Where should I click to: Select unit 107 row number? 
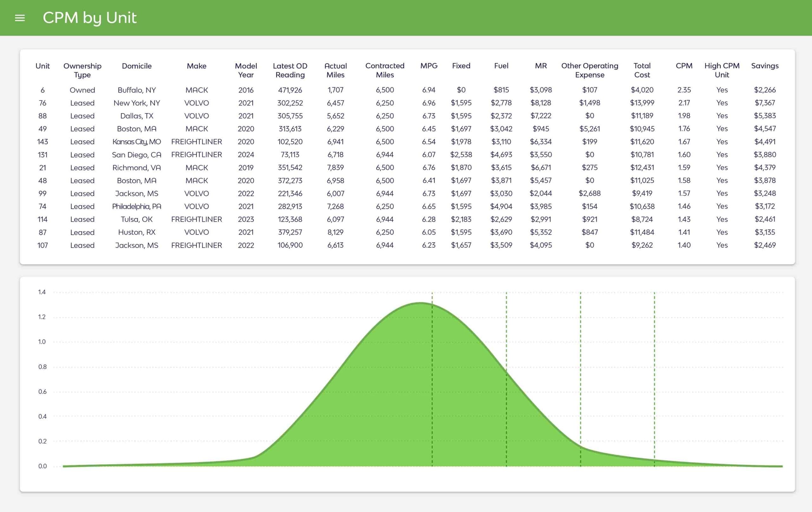[x=43, y=245]
